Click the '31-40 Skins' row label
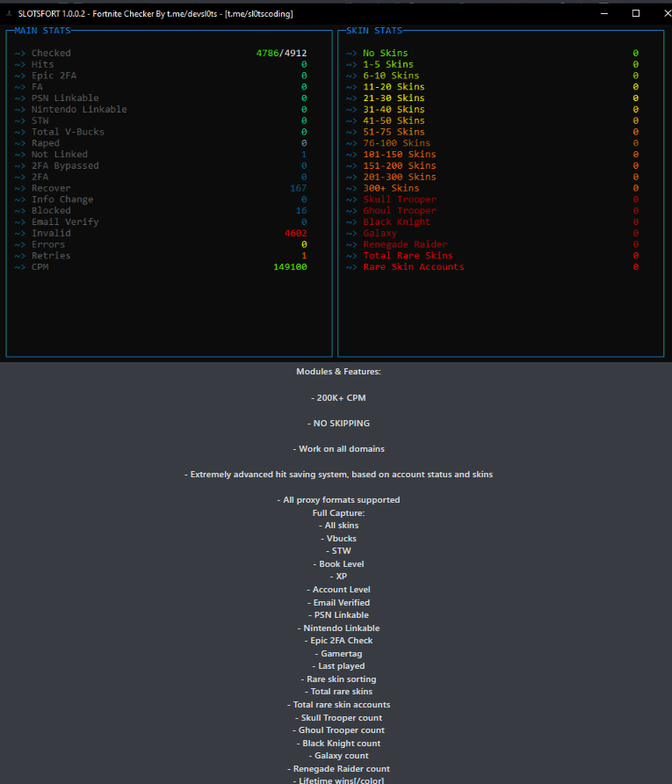Image resolution: width=672 pixels, height=784 pixels. click(x=394, y=110)
